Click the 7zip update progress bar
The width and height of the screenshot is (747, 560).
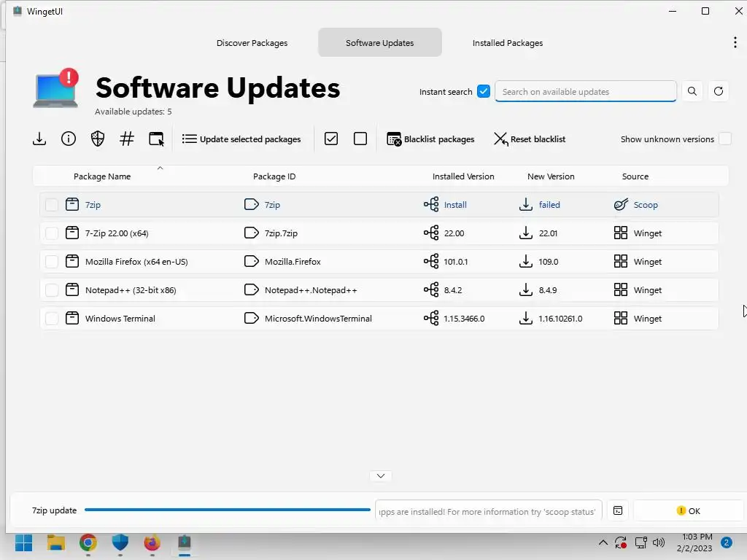point(228,510)
